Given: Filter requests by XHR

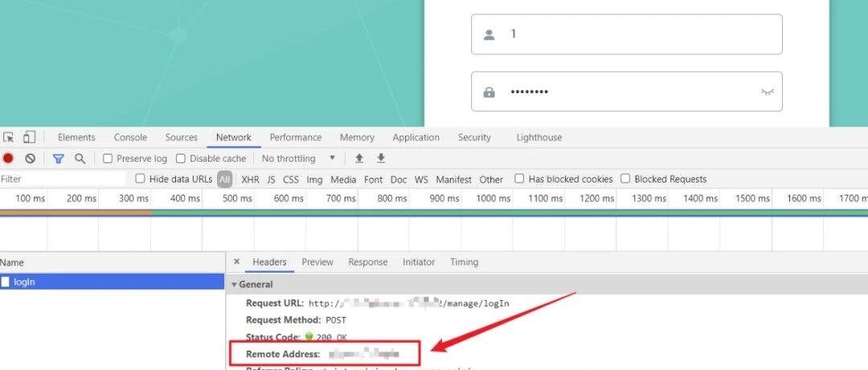Looking at the screenshot, I should [x=250, y=179].
